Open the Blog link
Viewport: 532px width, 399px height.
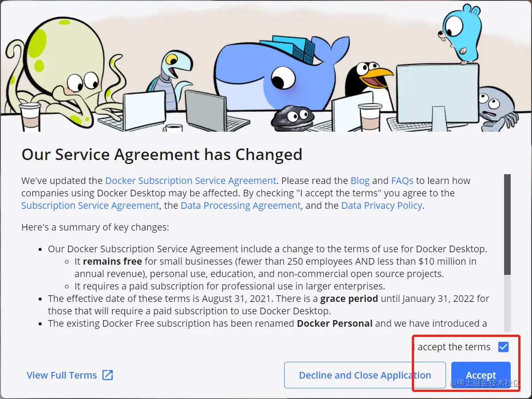(x=360, y=181)
